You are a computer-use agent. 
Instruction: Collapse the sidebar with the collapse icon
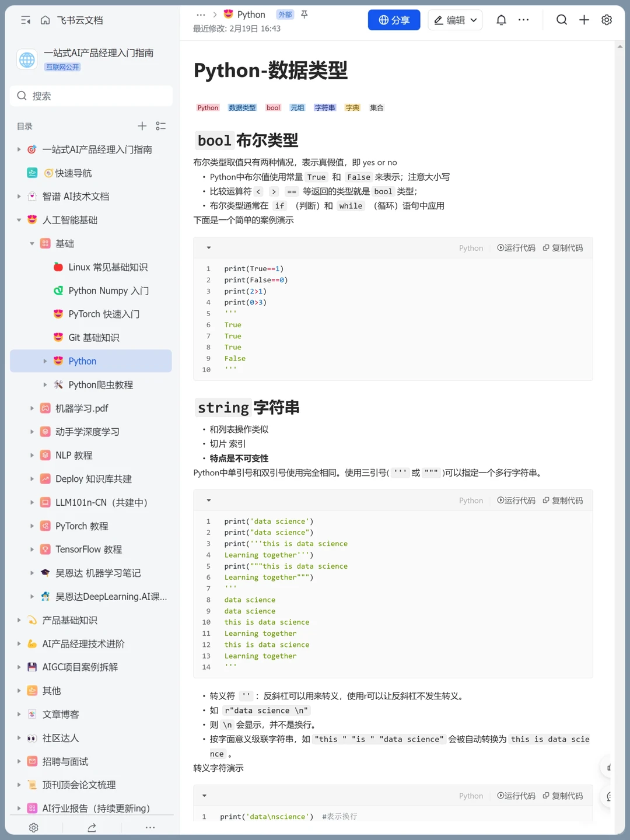coord(24,20)
